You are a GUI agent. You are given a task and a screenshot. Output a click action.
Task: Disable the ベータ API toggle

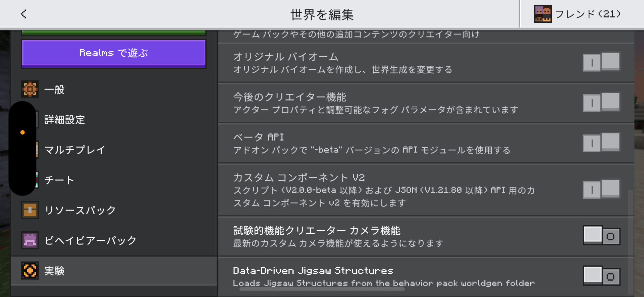[x=601, y=142]
